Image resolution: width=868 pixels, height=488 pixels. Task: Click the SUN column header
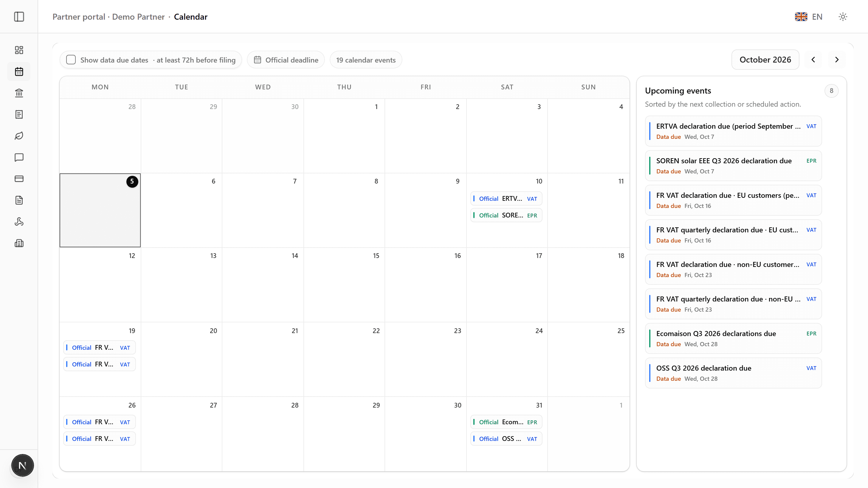588,87
